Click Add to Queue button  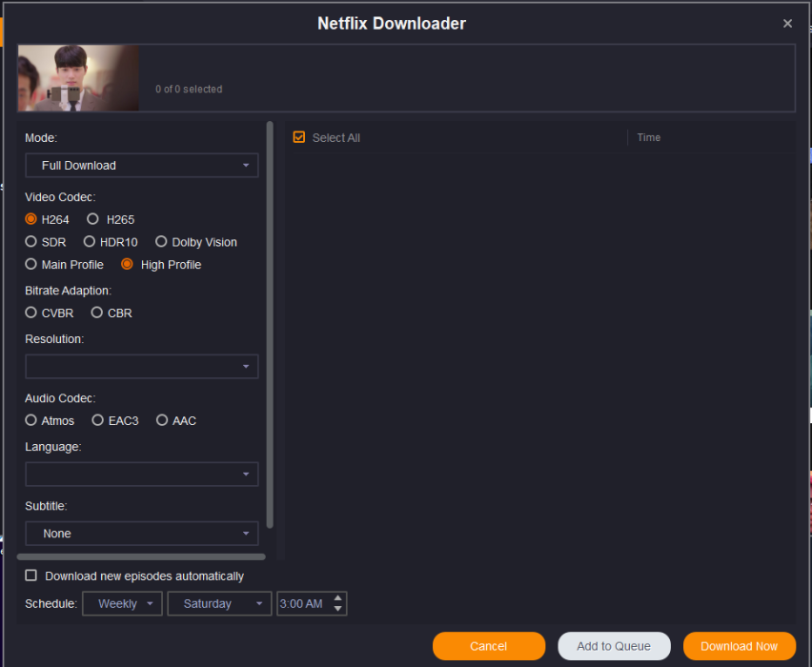point(614,646)
